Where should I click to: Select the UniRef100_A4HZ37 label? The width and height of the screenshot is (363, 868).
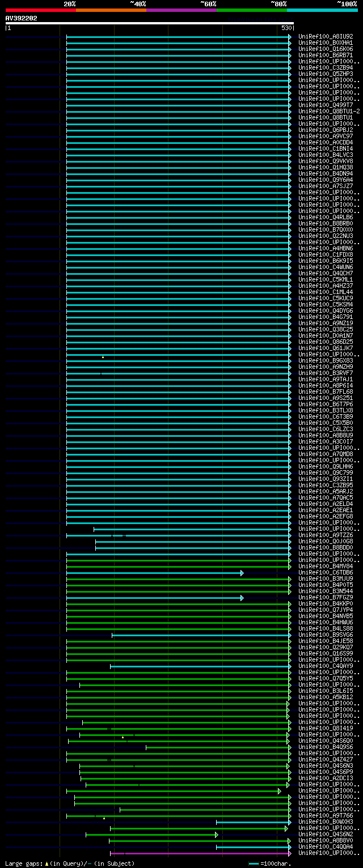[326, 286]
